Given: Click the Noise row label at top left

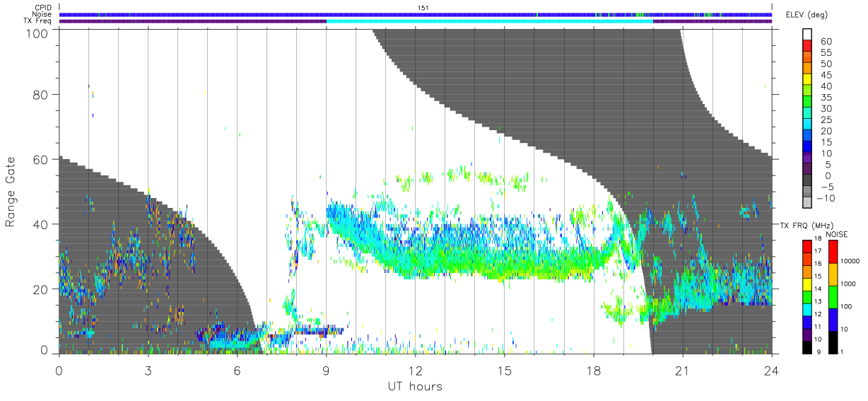Looking at the screenshot, I should pyautogui.click(x=42, y=14).
